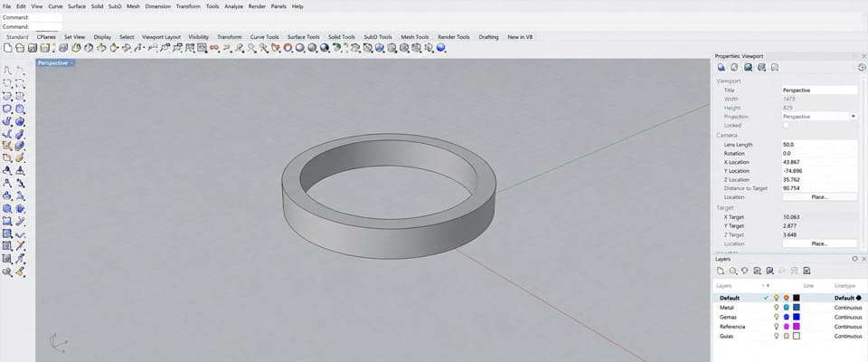868x362 pixels.
Task: Click the lightbulb icon in Layers toolbar
Action: click(x=745, y=271)
